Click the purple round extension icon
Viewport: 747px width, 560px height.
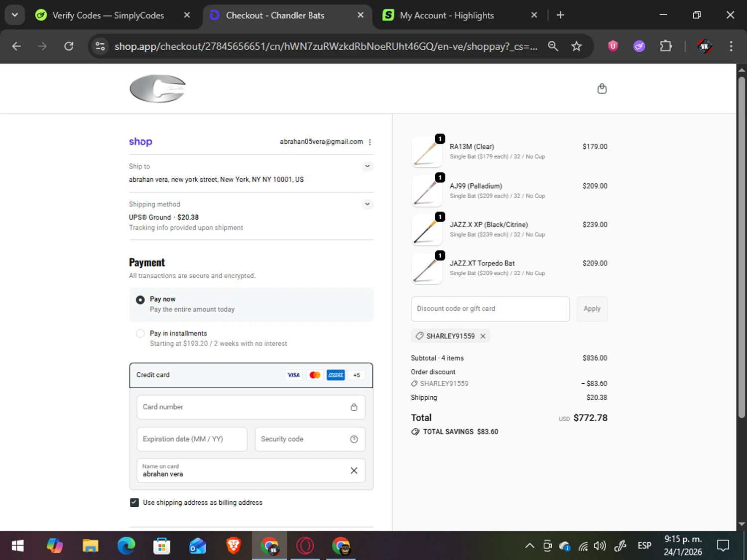click(639, 46)
